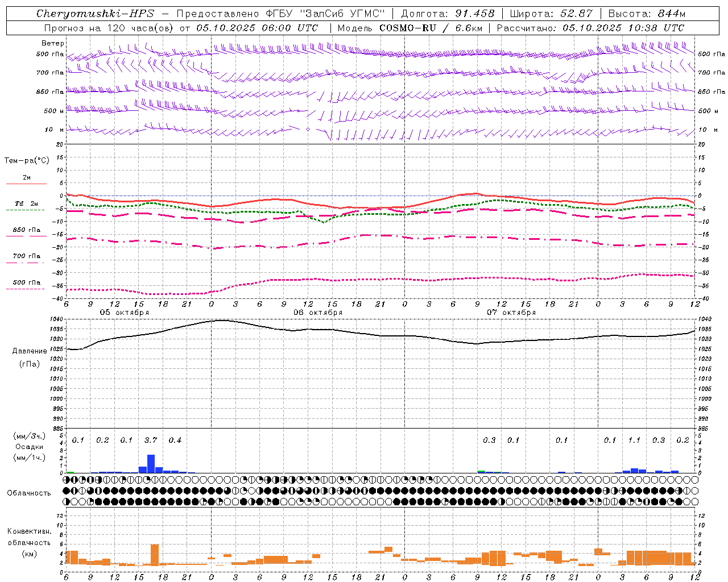This screenshot has height=582, width=728.
Task: Click the calculation time Рассчитано: 05.10.2025 10:38 UTC
Action: click(590, 28)
